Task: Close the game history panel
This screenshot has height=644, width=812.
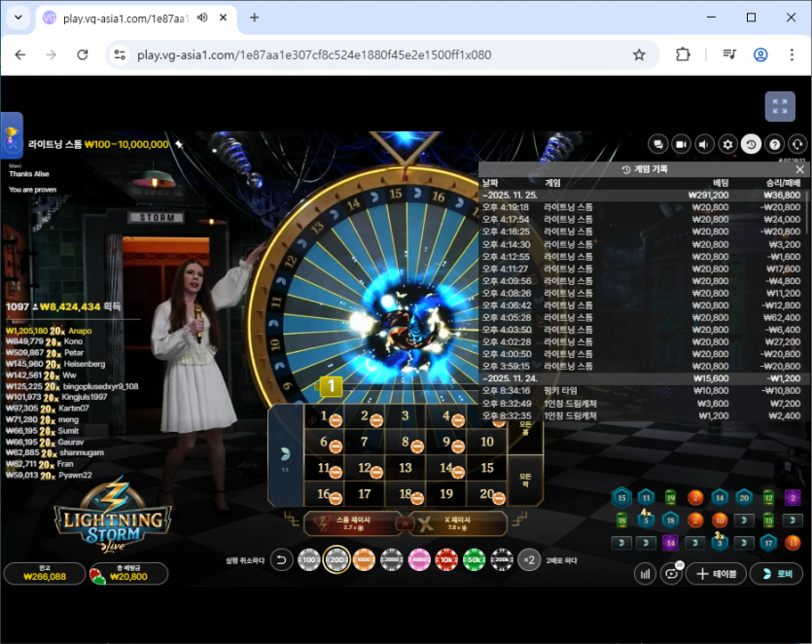Action: 800,169
